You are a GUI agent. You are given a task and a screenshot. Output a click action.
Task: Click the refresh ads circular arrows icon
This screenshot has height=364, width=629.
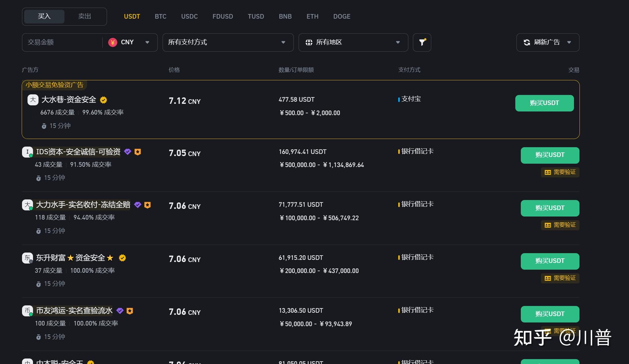pyautogui.click(x=527, y=42)
